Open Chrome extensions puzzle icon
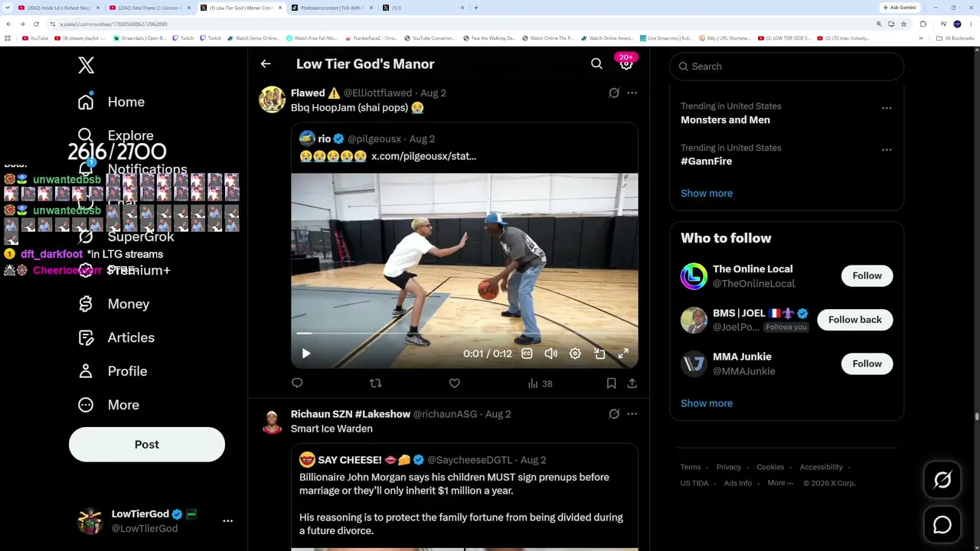This screenshot has width=980, height=551. point(923,24)
